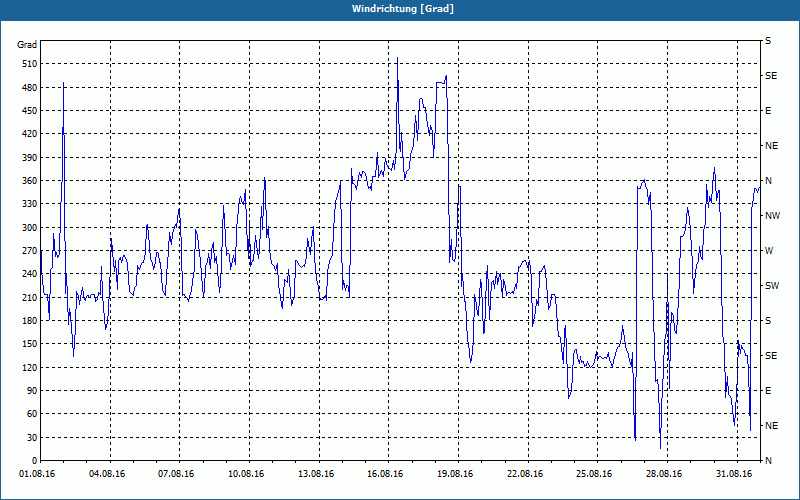800x500 pixels.
Task: Click the date label 07.08.16
Action: tap(176, 474)
